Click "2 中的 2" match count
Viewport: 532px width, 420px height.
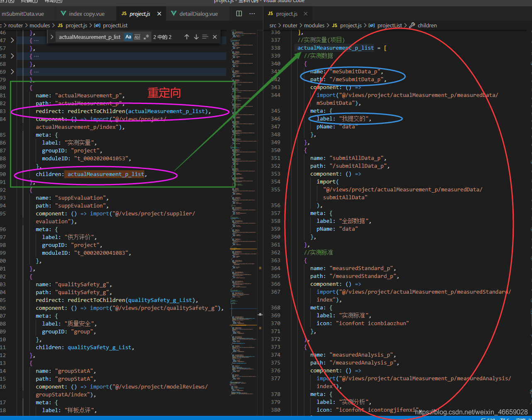(162, 37)
